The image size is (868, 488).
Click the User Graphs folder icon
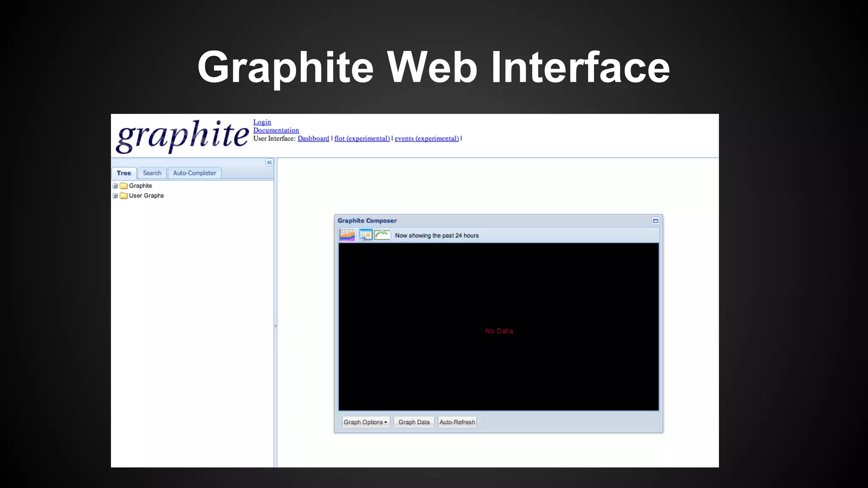tap(124, 196)
